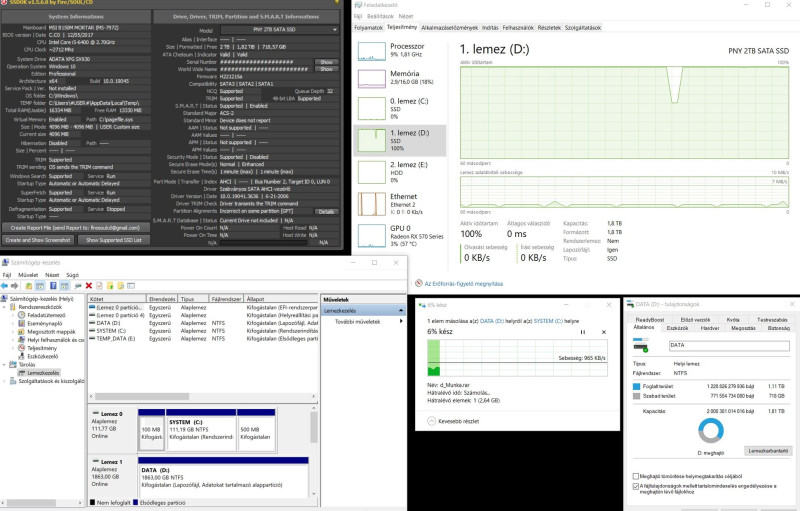Image resolution: width=800 pixels, height=511 pixels.
Task: Select Teljesítmény in the tree
Action: point(42,348)
